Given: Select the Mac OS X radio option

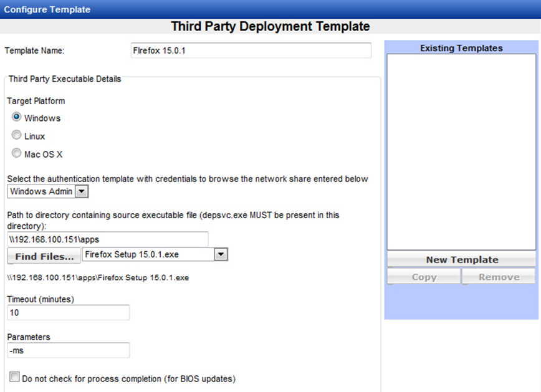Looking at the screenshot, I should pyautogui.click(x=17, y=154).
